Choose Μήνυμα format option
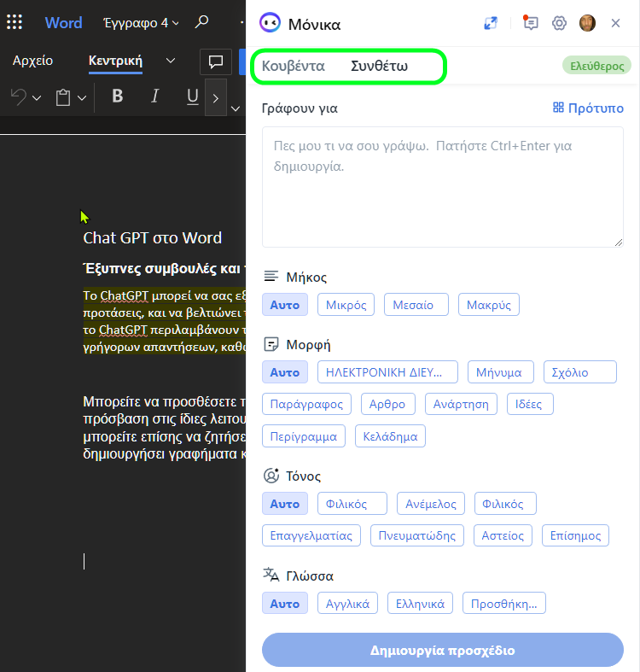 [x=501, y=372]
